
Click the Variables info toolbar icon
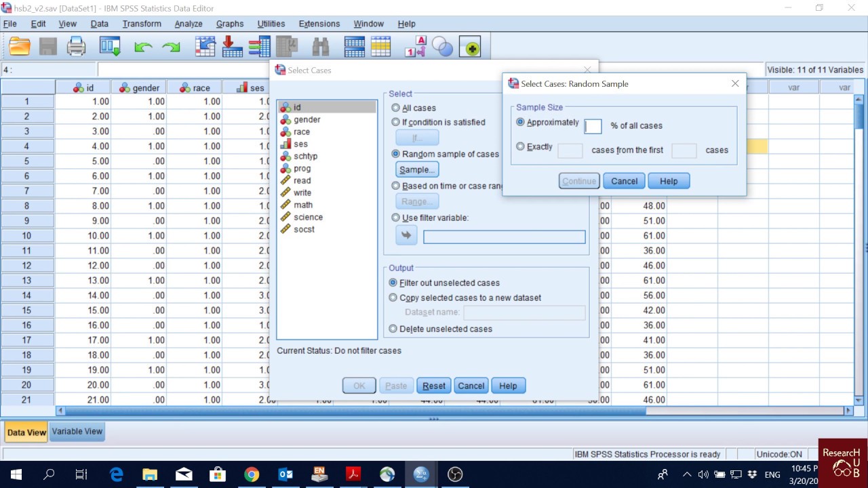pos(259,47)
